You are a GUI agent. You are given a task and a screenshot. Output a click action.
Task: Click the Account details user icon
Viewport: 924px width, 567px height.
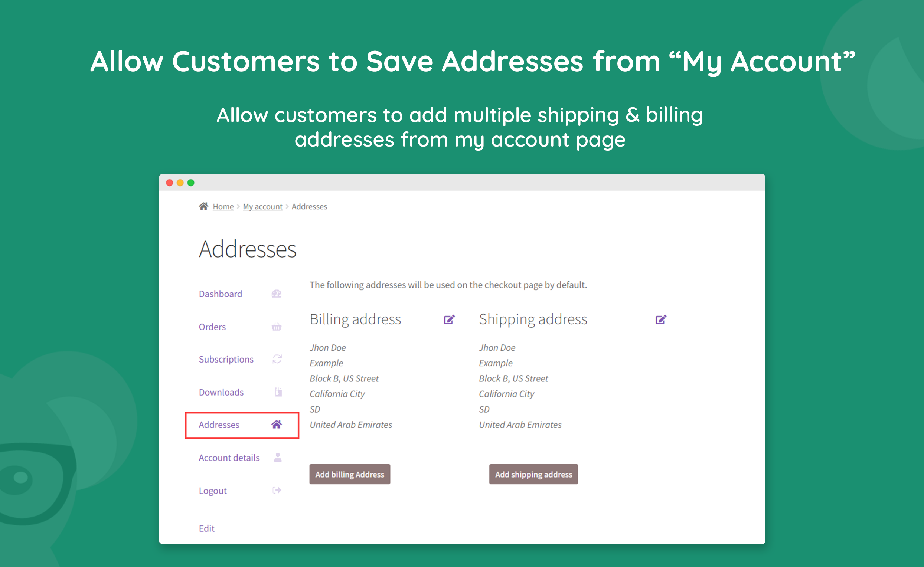click(278, 458)
